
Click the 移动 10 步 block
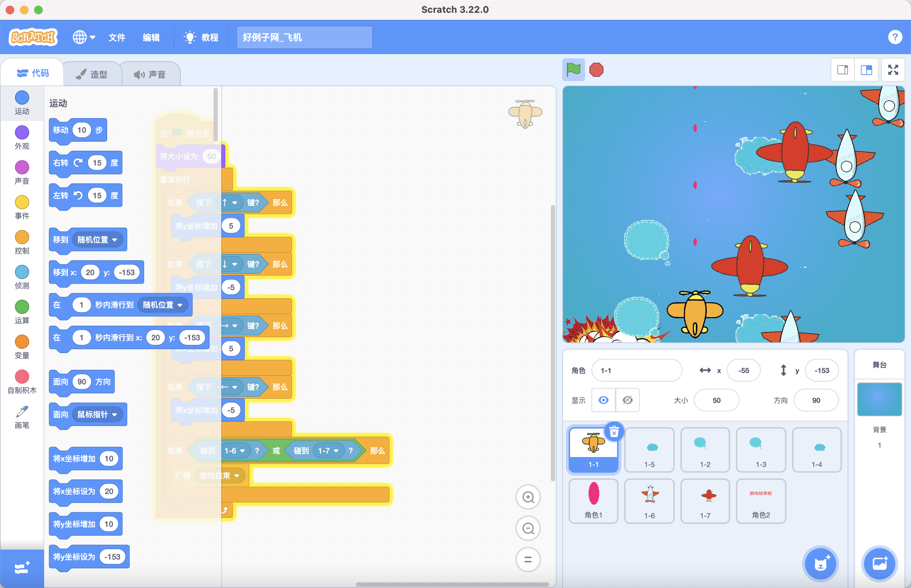coord(78,131)
